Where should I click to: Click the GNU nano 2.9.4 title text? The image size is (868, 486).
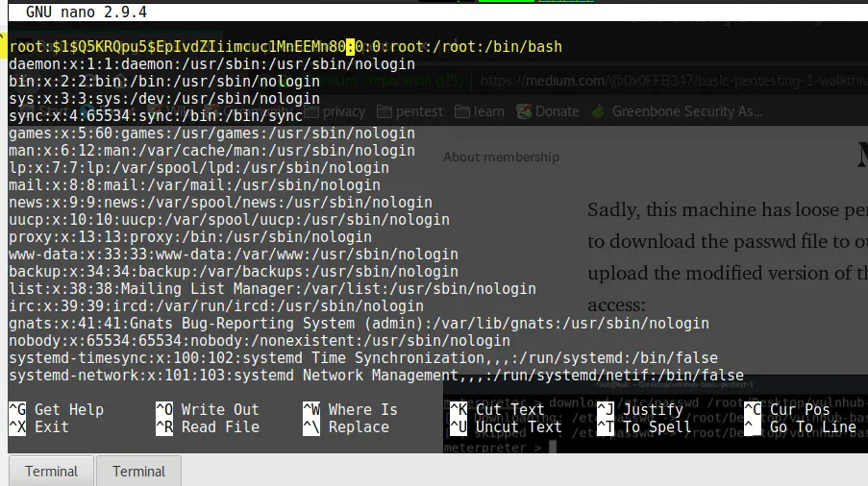87,12
